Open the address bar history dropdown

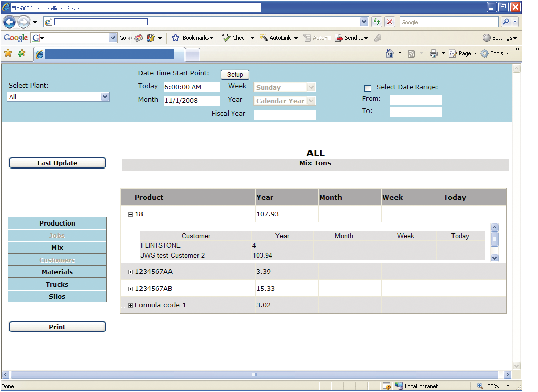pyautogui.click(x=364, y=22)
